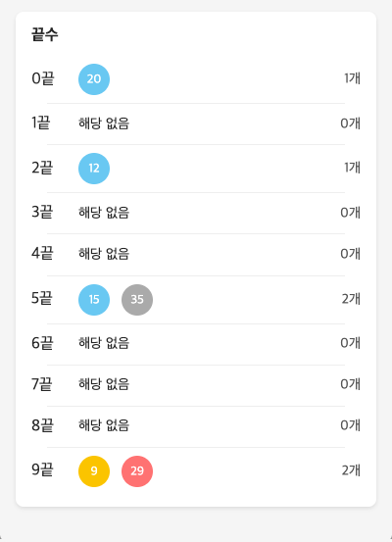This screenshot has height=542, width=392.
Task: Click the 2개 count in 5끝 row
Action: [x=351, y=298]
